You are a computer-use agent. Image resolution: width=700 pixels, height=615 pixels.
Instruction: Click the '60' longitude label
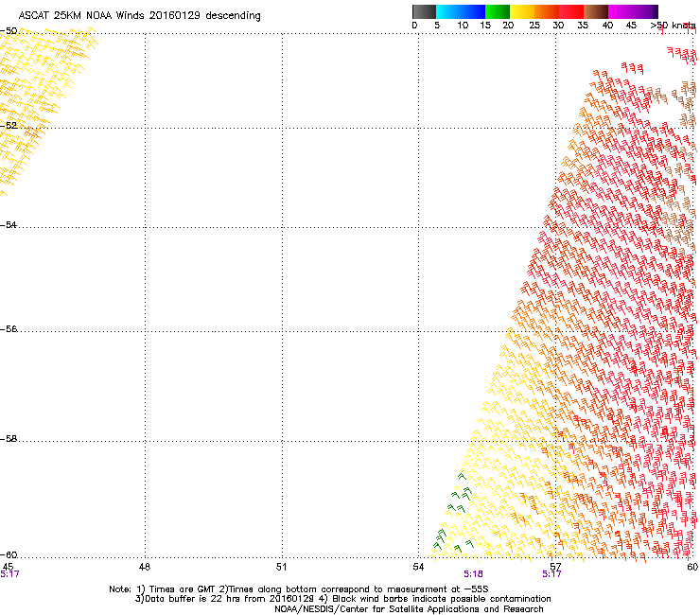tap(692, 567)
